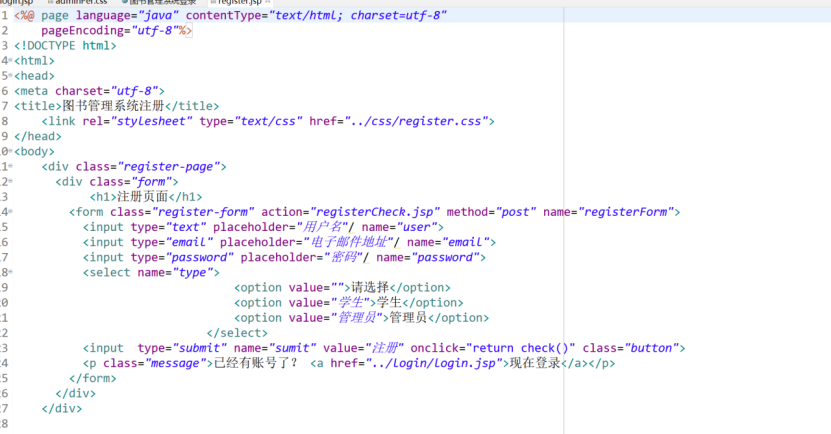Collapse the <head> tag fold marker

pyautogui.click(x=11, y=75)
